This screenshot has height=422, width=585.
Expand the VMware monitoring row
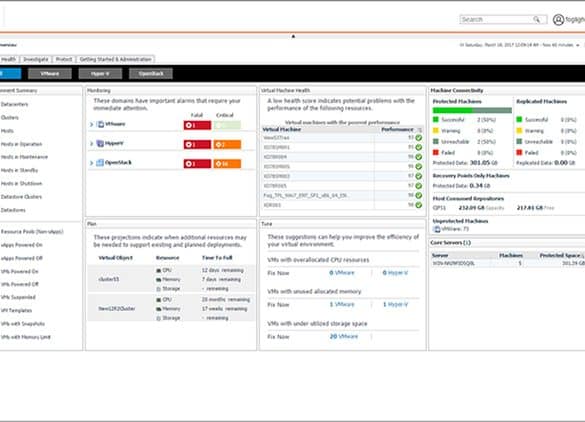91,124
